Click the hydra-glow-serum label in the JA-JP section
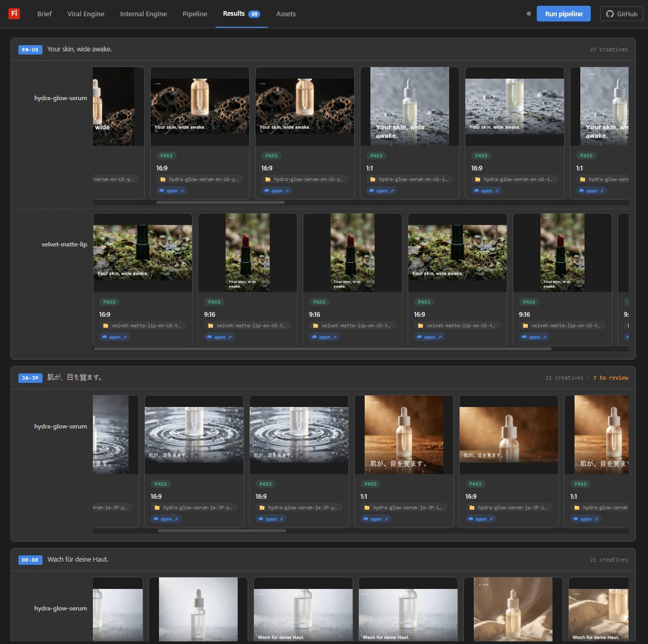The image size is (648, 644). click(60, 426)
